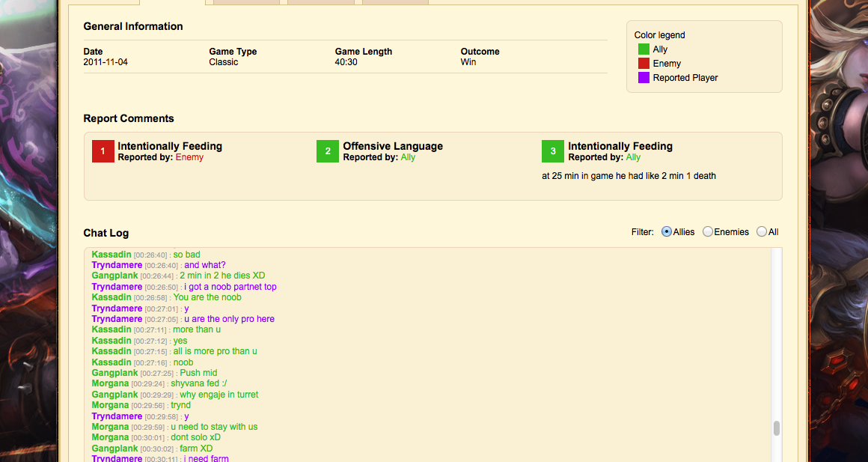The width and height of the screenshot is (868, 462).
Task: Click the purple Reported Player legend swatch
Action: point(644,78)
